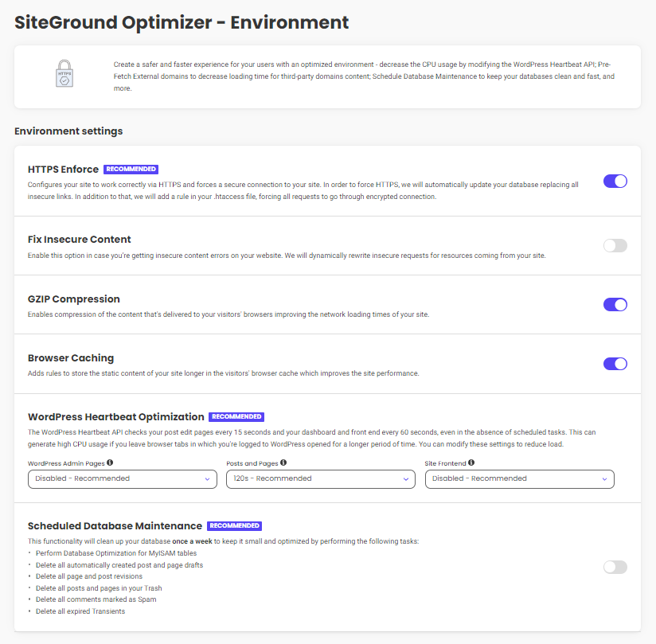Click the Recommended badge next to Scheduled Database Maintenance
Screen dimensions: 656x644
(234, 526)
